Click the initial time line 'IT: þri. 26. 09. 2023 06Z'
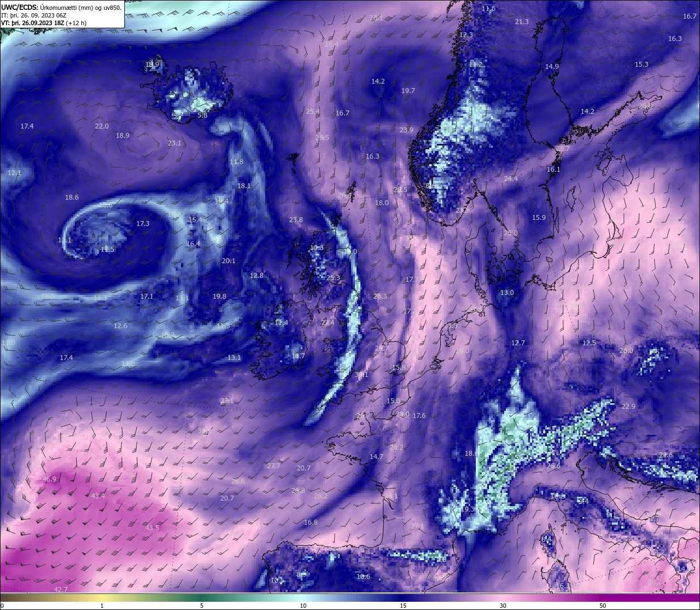Image resolution: width=700 pixels, height=610 pixels. coord(33,15)
